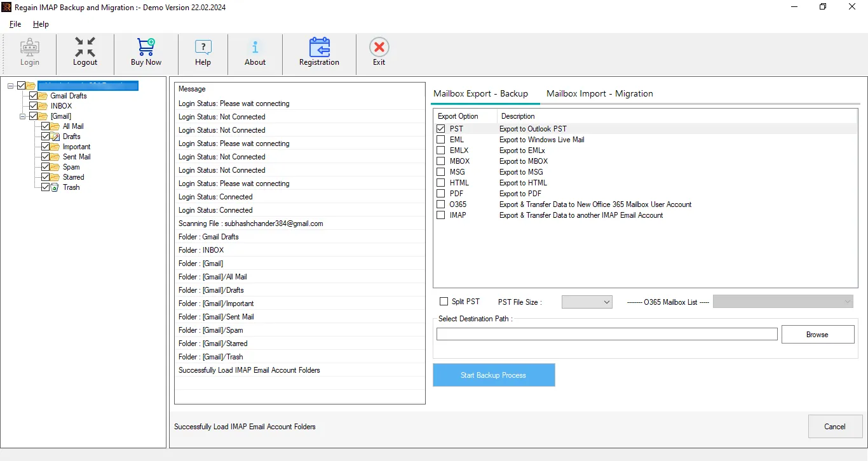Check the PDF export option

point(441,194)
